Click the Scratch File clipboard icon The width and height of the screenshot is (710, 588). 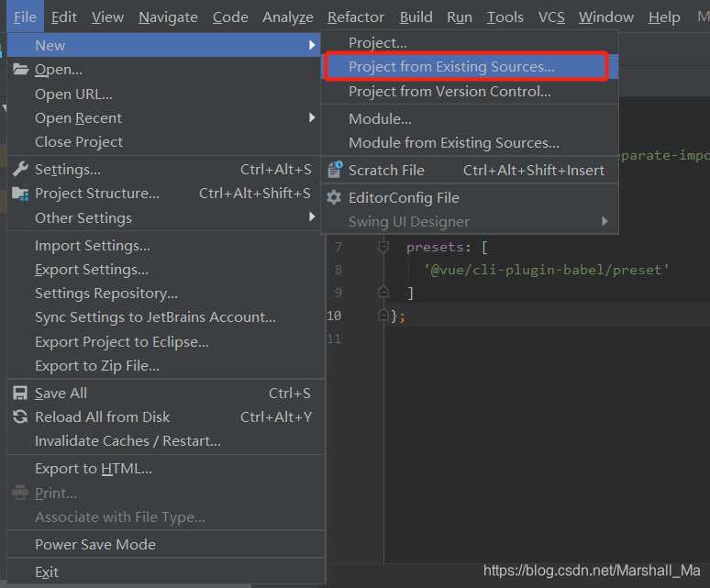pyautogui.click(x=335, y=170)
